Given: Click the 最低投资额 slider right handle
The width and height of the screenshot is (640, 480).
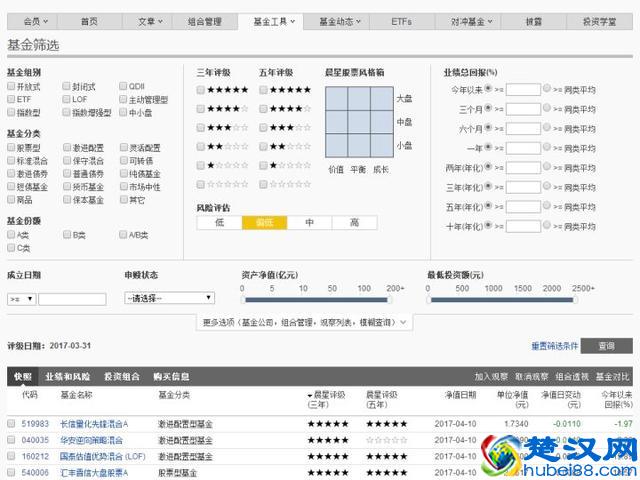Looking at the screenshot, I should pyautogui.click(x=575, y=300).
